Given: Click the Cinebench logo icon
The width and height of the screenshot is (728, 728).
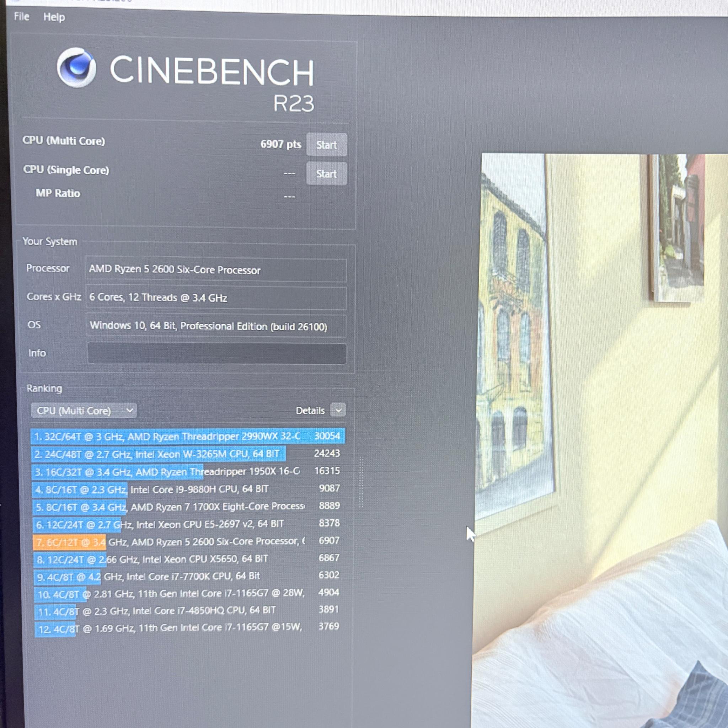Looking at the screenshot, I should tap(76, 68).
